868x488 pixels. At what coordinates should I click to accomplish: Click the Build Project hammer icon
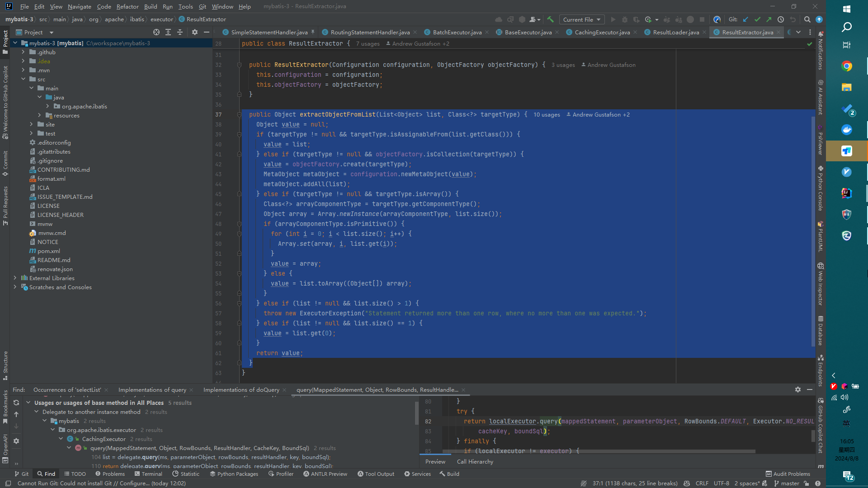(550, 19)
